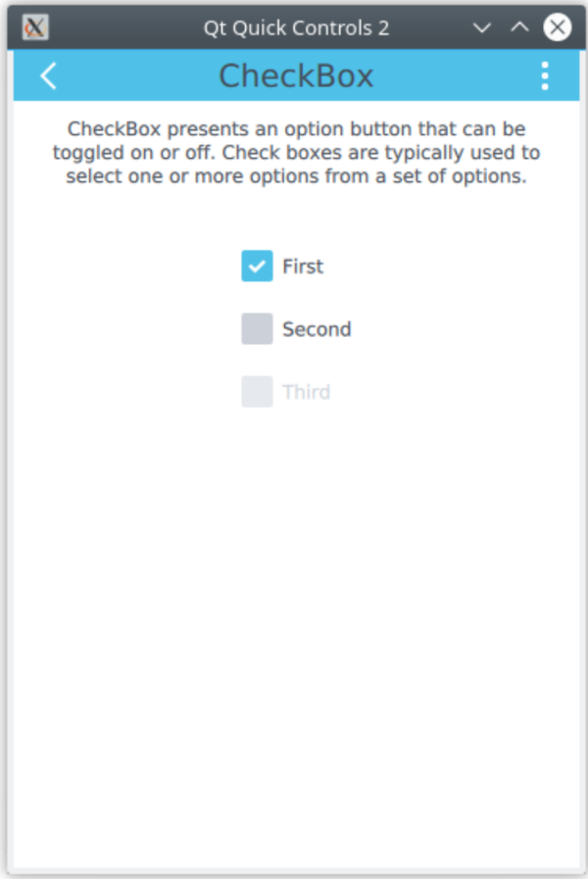588x879 pixels.
Task: Click the Qt app icon in title bar
Action: point(34,26)
